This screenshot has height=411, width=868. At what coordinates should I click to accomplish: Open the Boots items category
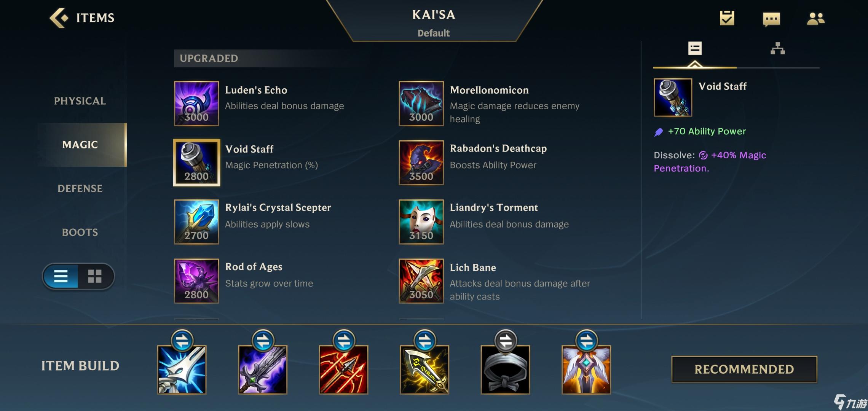point(80,232)
